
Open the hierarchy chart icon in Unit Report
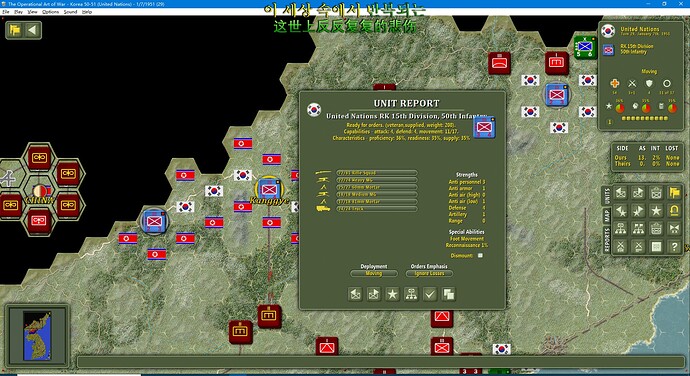click(x=411, y=294)
